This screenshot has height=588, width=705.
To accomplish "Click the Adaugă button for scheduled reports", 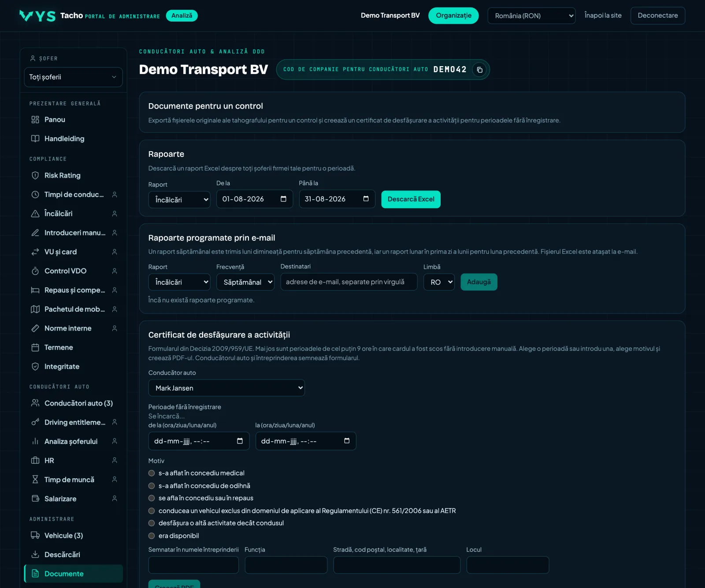I will click(479, 282).
